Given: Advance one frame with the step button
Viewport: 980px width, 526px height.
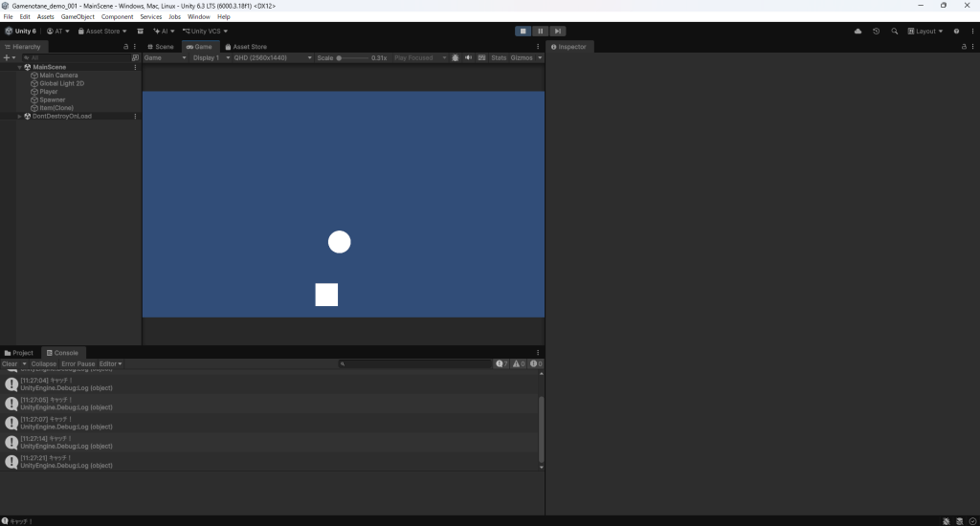Looking at the screenshot, I should 558,32.
